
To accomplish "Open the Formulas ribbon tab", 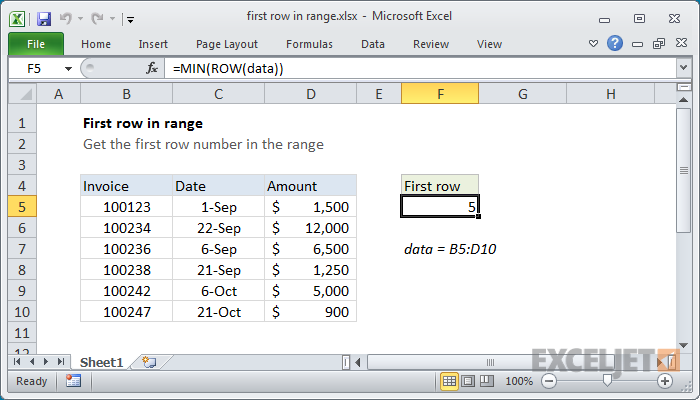I will tap(309, 44).
